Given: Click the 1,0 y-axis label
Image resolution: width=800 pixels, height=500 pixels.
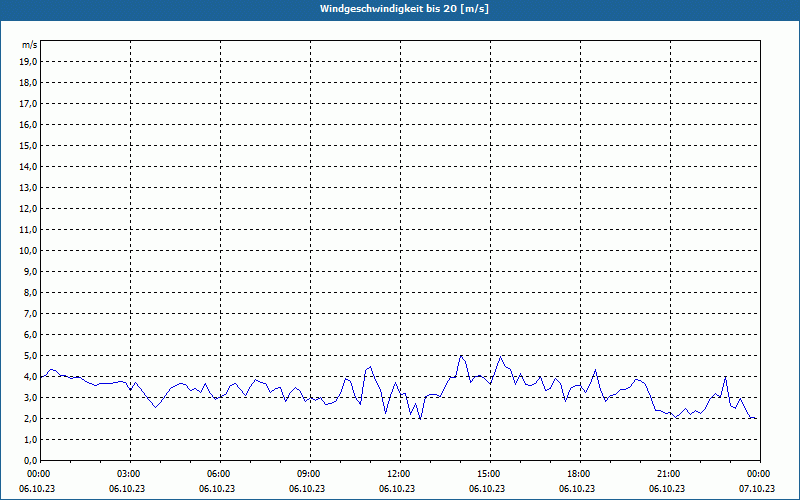Looking at the screenshot, I should pos(30,440).
